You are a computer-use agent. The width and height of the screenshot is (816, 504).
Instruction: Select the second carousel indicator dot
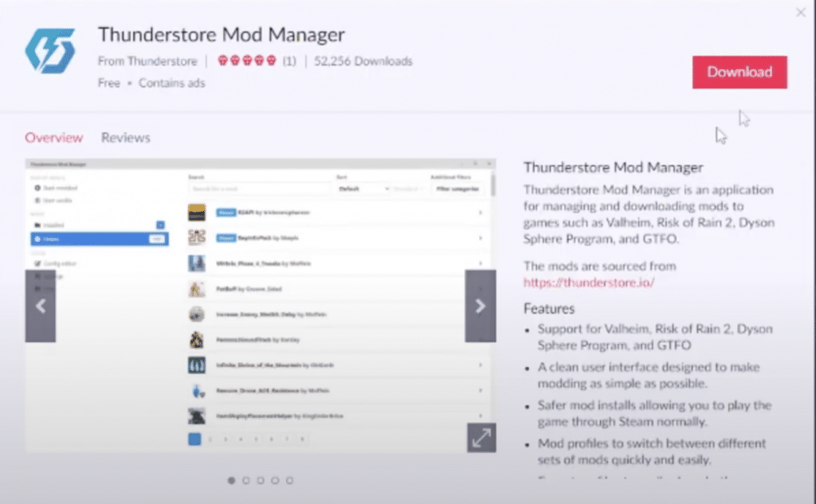coord(246,480)
